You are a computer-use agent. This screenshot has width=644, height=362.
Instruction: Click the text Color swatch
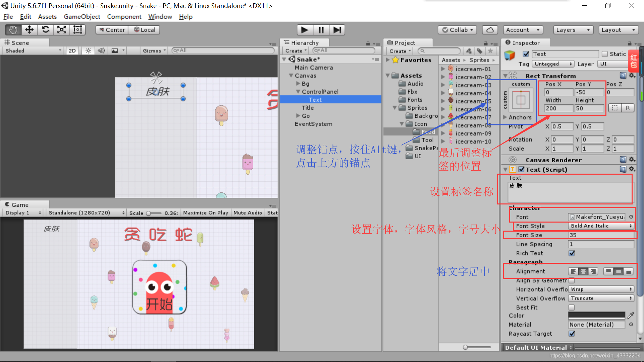pos(597,315)
